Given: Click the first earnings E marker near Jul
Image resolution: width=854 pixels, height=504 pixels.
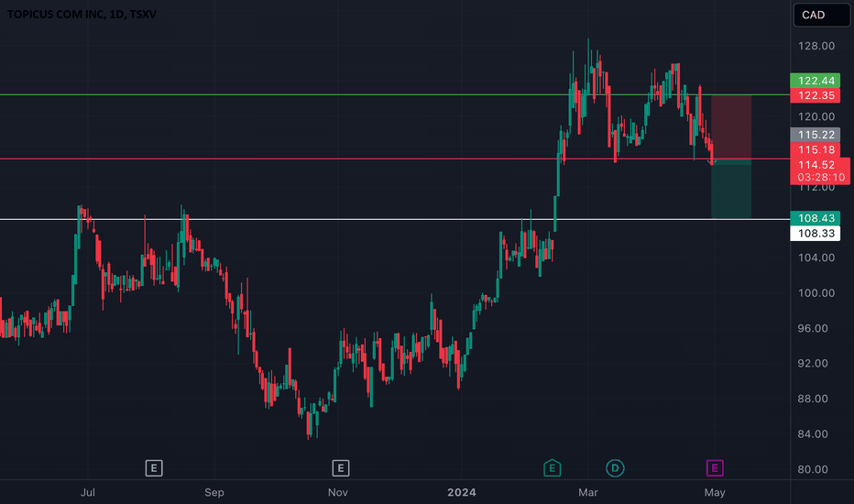Looking at the screenshot, I should tap(154, 467).
